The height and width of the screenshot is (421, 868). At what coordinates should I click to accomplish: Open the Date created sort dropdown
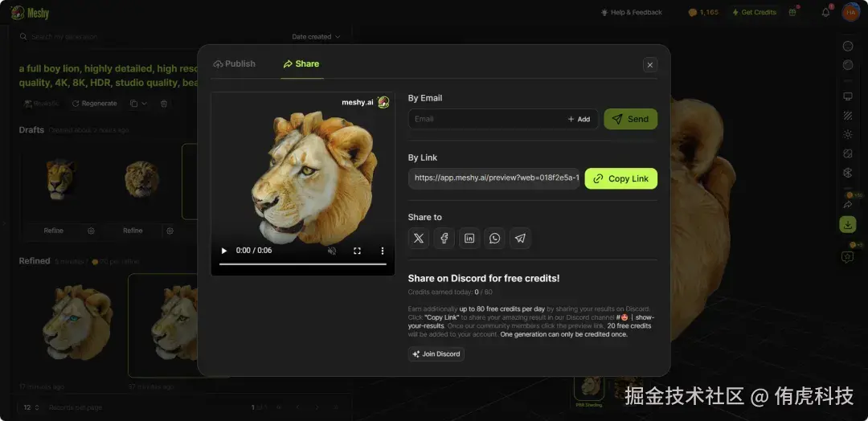(316, 36)
